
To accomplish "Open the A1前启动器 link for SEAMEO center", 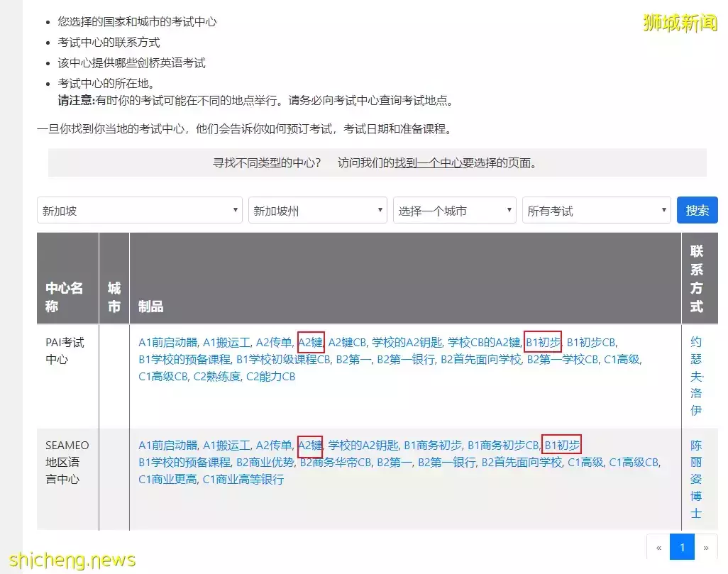I will [170, 445].
